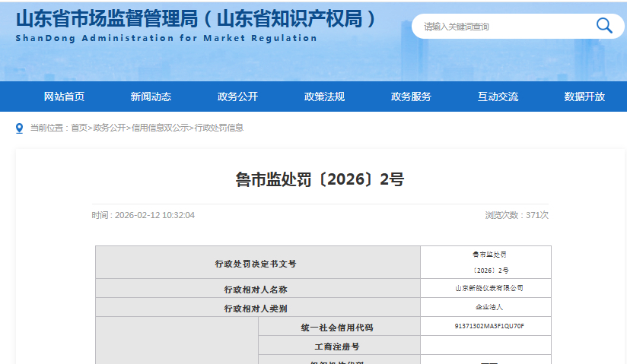This screenshot has width=627, height=364.
Task: Click the English subtitle ShanDong Administration for Market Regulation
Action: (x=167, y=38)
